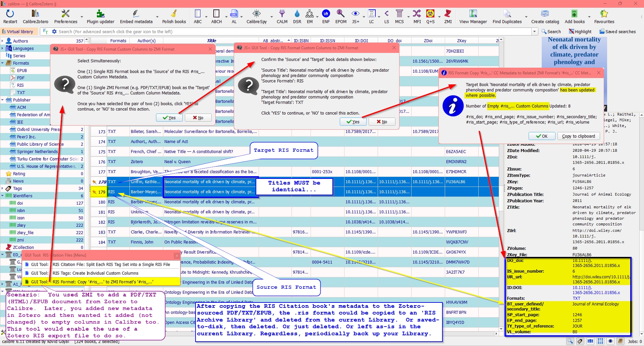Collapse the Identifiers category
The height and width of the screenshot is (346, 644).
point(2,196)
